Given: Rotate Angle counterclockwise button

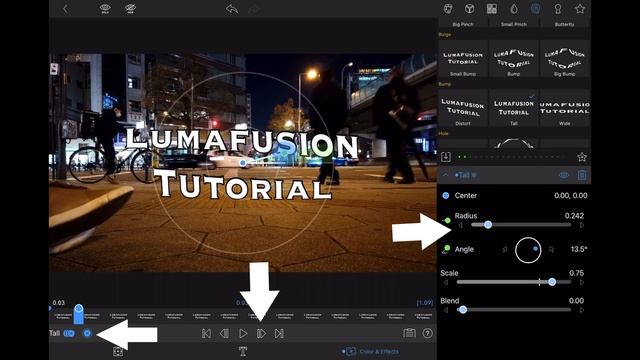Looking at the screenshot, I should point(505,249).
